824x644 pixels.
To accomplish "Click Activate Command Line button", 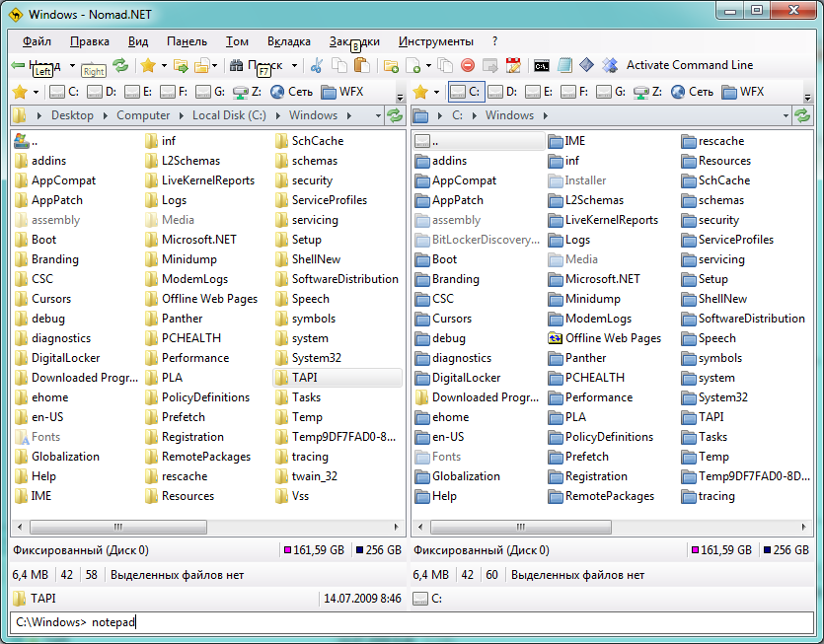I will [x=690, y=65].
